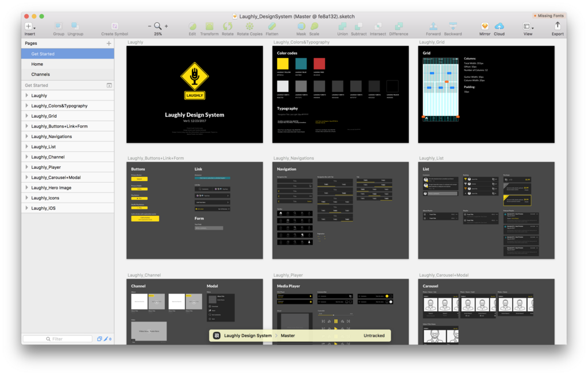
Task: Click the Cloud upload icon
Action: [x=499, y=26]
